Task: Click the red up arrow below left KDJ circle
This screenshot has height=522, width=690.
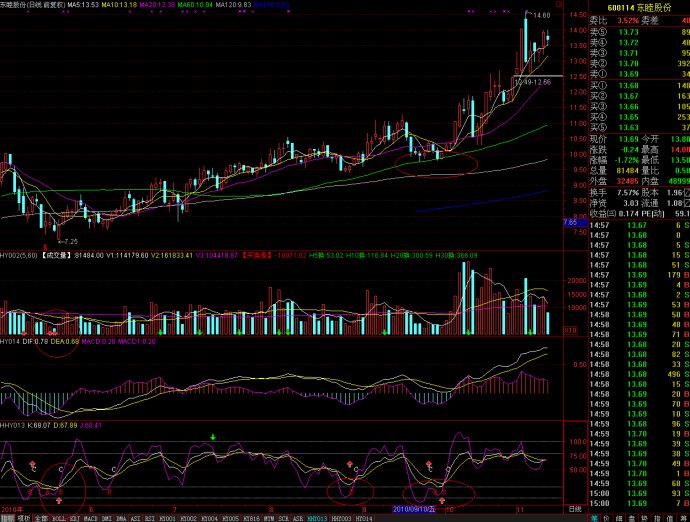Action: click(59, 497)
